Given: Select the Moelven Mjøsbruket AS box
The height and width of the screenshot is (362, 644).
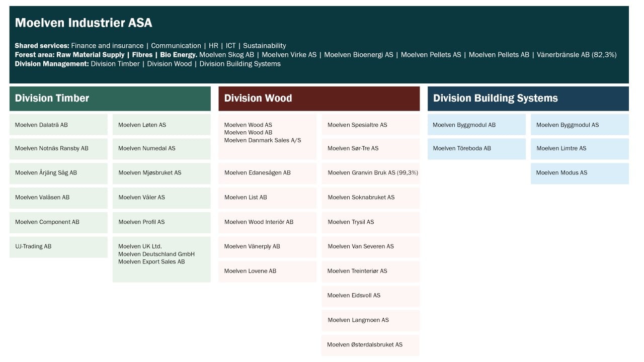Looking at the screenshot, I should [x=162, y=173].
